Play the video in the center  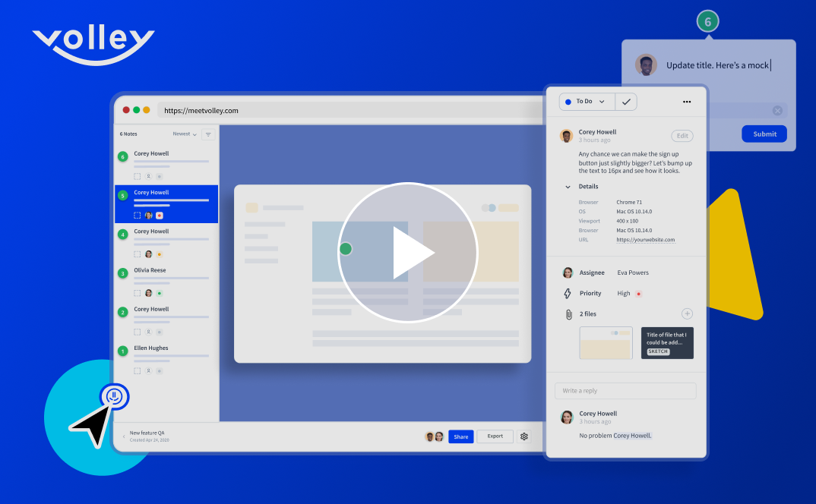(x=408, y=252)
